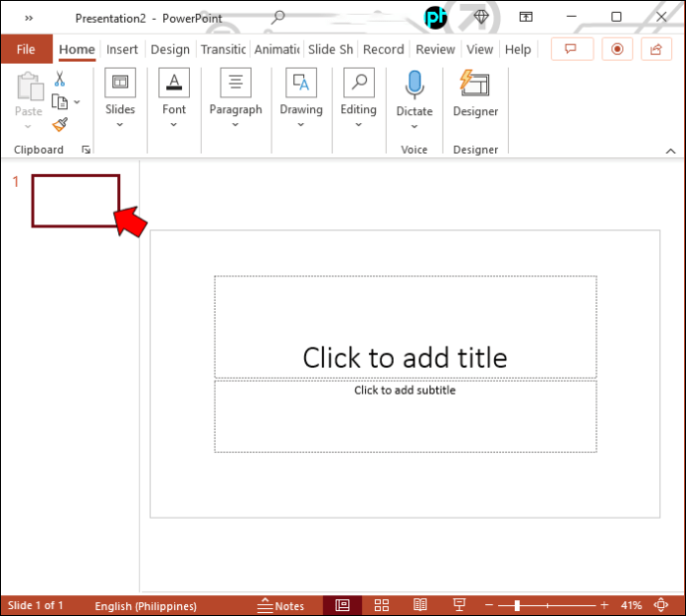Open the Insert tab
Screen dimensions: 686x616
coord(121,50)
